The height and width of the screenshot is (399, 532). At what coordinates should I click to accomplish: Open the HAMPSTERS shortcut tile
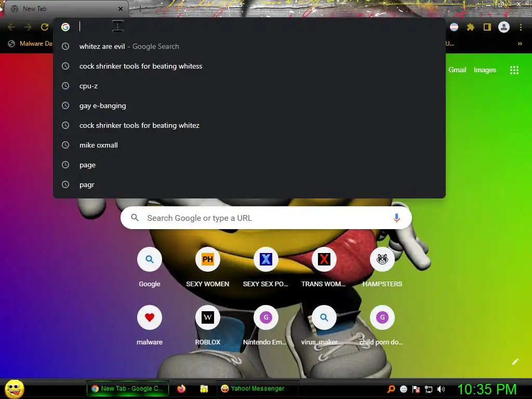click(382, 268)
